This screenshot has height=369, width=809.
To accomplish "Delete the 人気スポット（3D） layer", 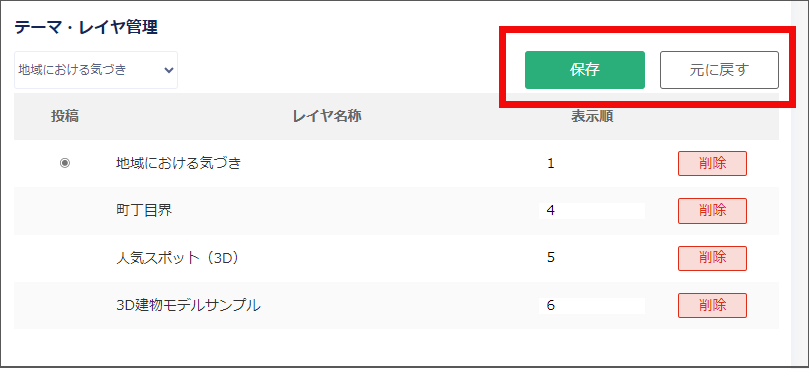I will tap(712, 258).
